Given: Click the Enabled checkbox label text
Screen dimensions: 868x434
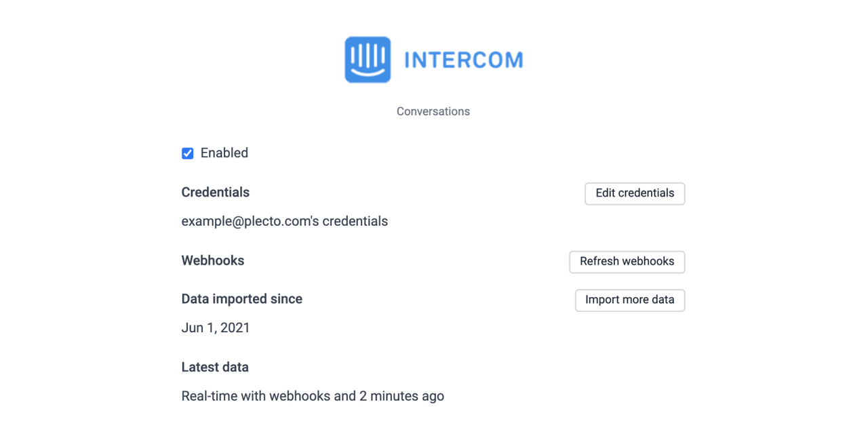Looking at the screenshot, I should 224,153.
